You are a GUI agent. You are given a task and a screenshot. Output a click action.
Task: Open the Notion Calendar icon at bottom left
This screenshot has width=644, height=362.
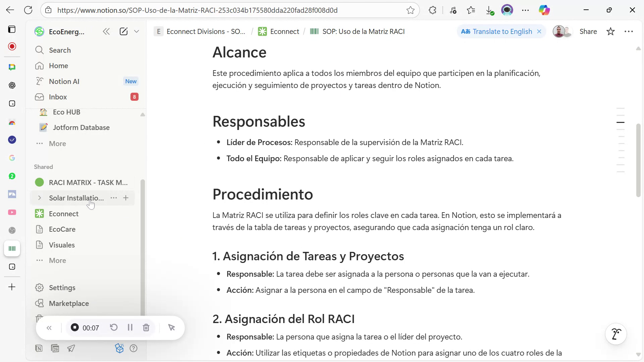[55, 348]
